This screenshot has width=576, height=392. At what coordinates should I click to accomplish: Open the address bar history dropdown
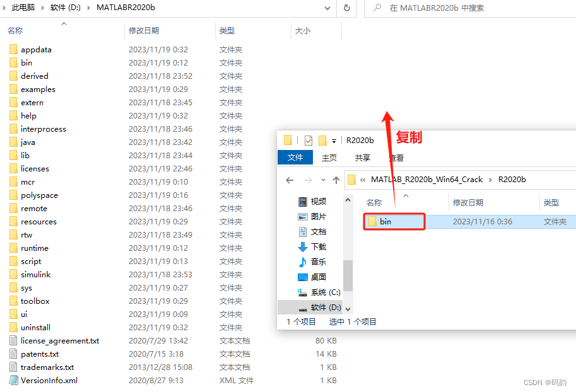point(327,8)
